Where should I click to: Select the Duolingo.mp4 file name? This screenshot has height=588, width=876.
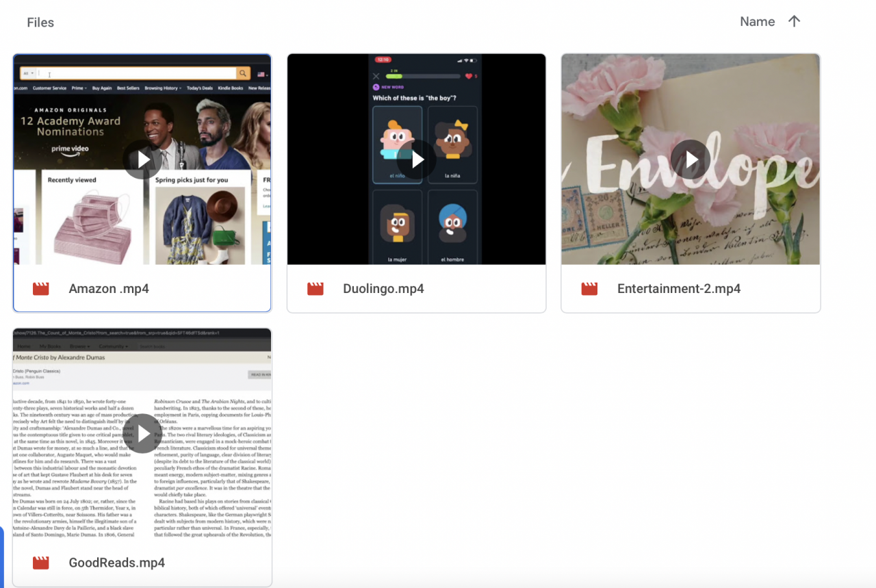click(383, 289)
